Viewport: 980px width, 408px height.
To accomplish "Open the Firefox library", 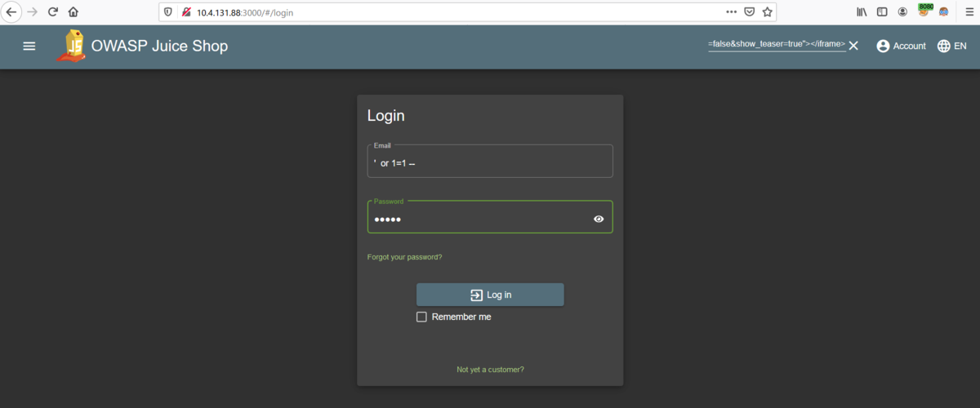I will (x=862, y=12).
